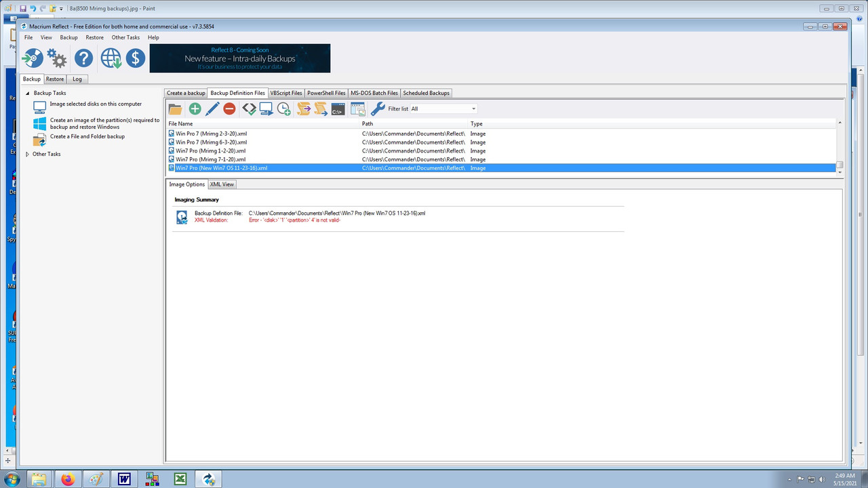
Task: Collapse the Backup Tasks tree section
Action: [x=28, y=93]
